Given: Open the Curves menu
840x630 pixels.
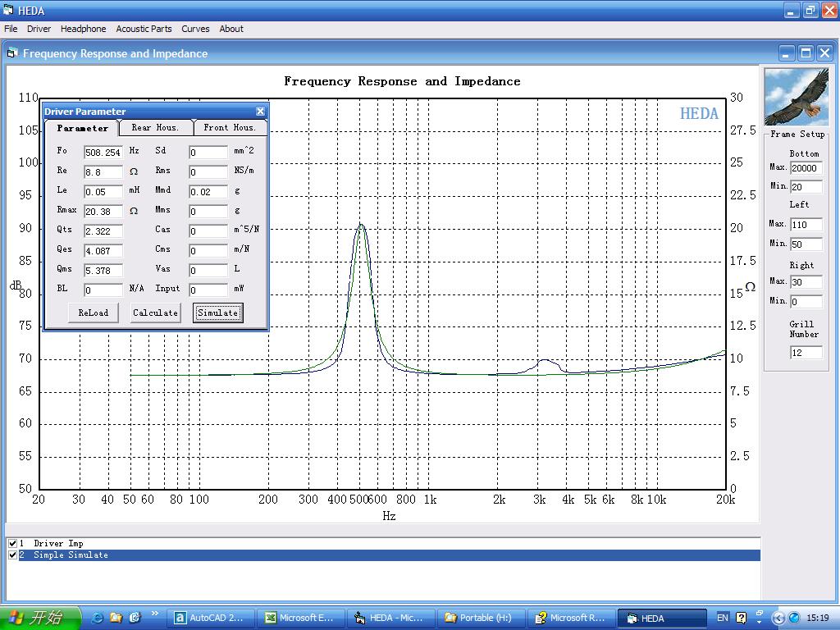Looking at the screenshot, I should [195, 29].
